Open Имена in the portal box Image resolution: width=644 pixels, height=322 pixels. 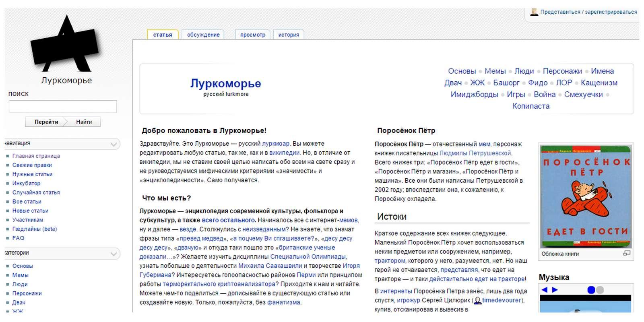(x=602, y=71)
